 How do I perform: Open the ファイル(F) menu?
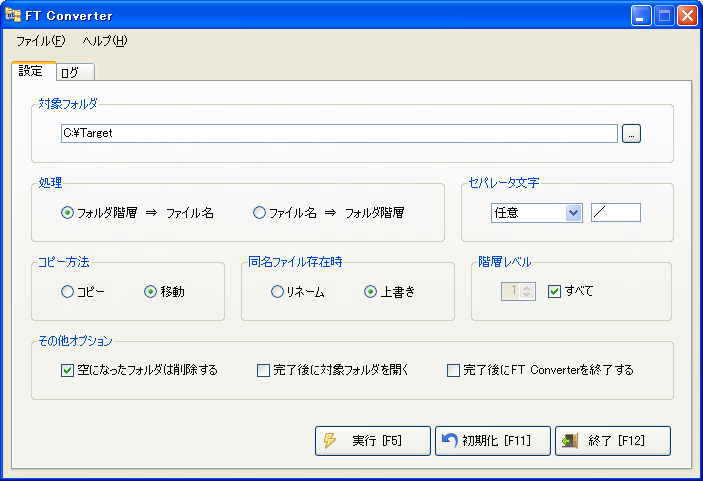pos(41,41)
